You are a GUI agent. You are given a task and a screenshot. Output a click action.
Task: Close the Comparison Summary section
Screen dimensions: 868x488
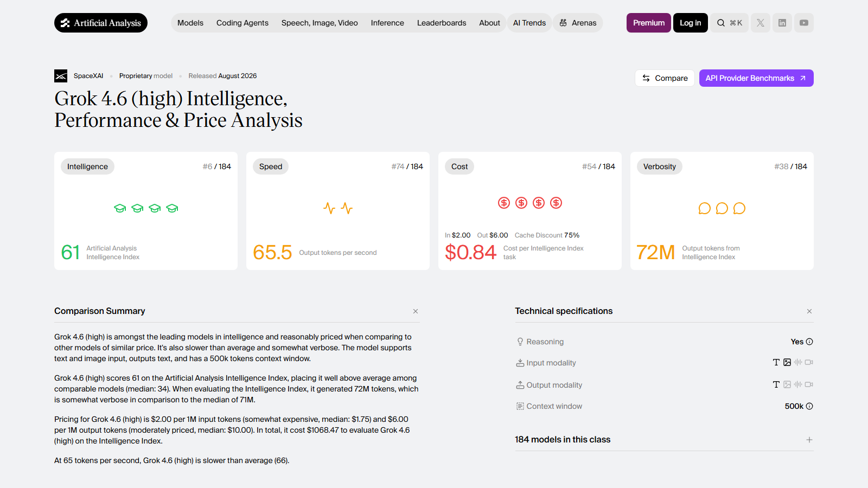click(x=416, y=311)
